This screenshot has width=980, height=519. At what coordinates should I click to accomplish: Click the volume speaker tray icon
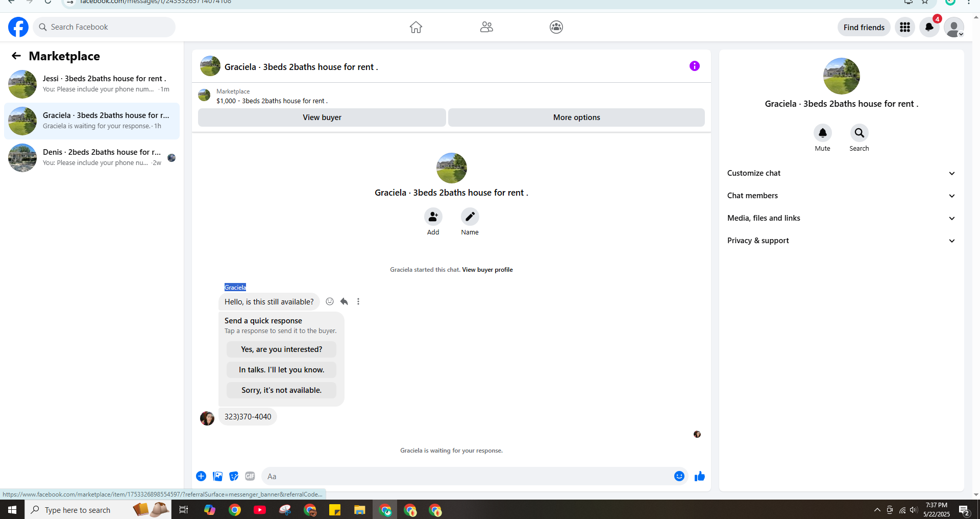[x=914, y=510]
